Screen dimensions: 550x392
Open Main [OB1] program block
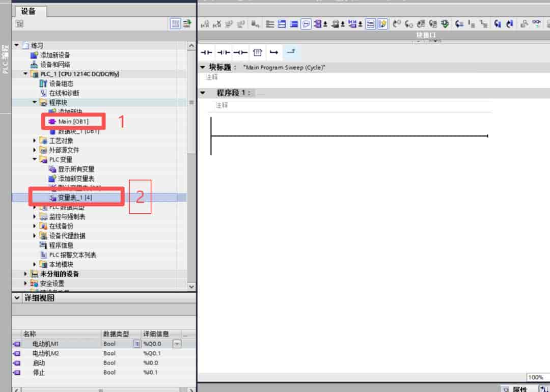pyautogui.click(x=73, y=121)
